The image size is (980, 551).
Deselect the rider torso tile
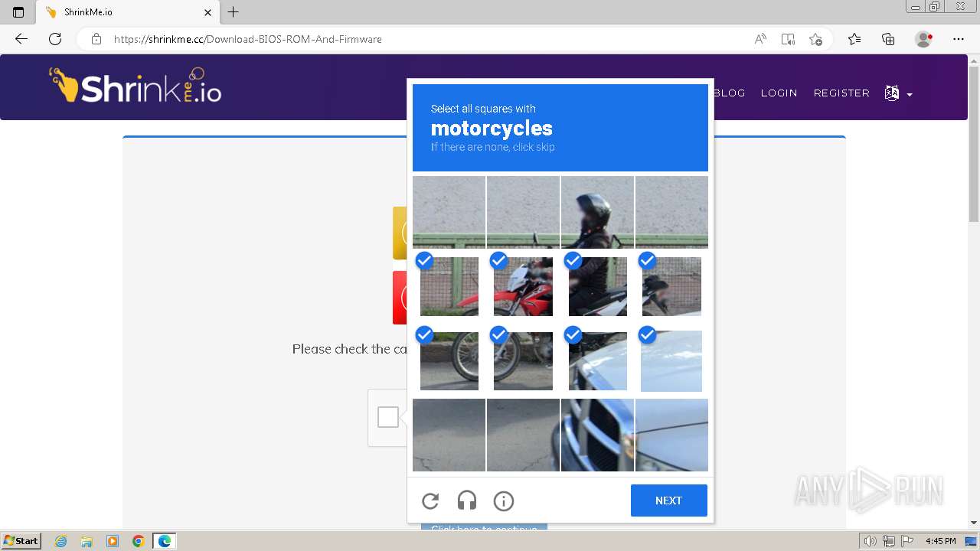click(x=597, y=286)
